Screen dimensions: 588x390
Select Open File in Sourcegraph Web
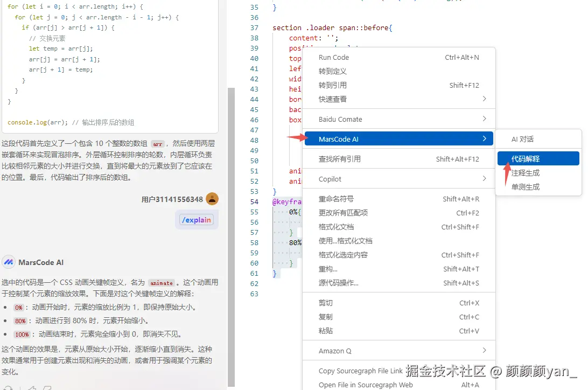tap(399, 385)
